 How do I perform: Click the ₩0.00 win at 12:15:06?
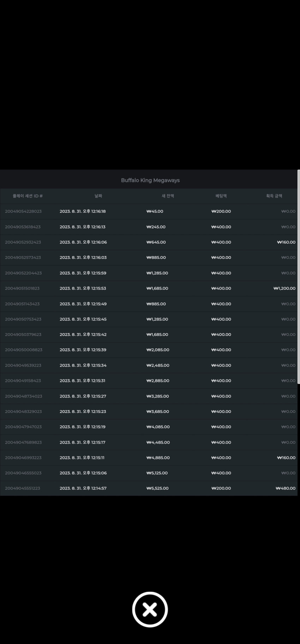pyautogui.click(x=288, y=473)
